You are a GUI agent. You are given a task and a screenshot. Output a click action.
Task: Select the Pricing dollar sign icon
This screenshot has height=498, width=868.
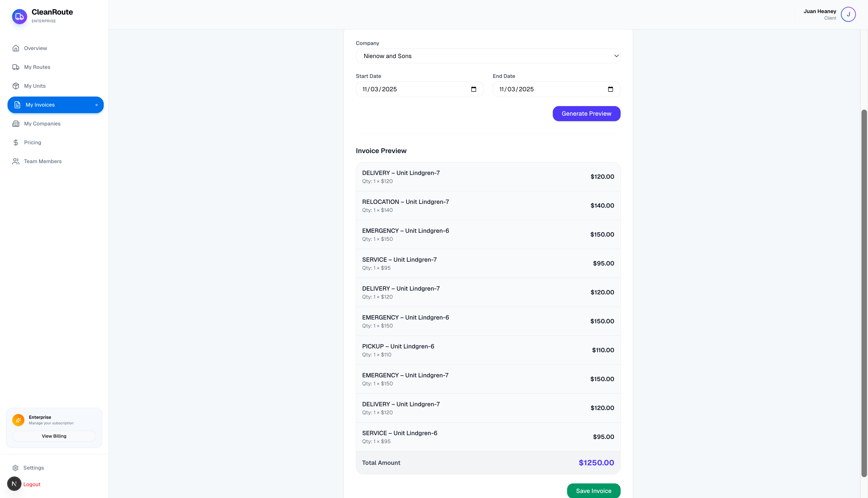click(16, 142)
